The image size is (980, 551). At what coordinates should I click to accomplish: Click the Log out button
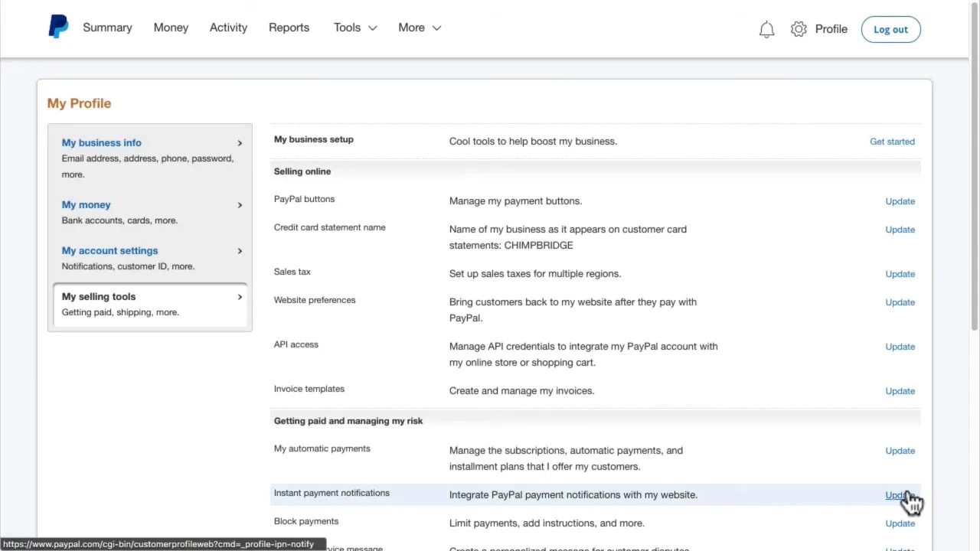click(890, 29)
